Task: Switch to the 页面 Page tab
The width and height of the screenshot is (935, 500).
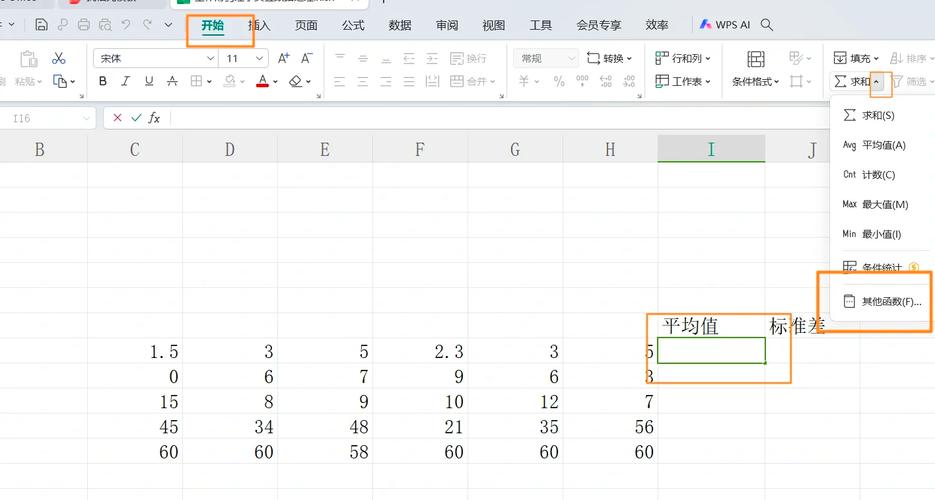Action: pyautogui.click(x=306, y=25)
